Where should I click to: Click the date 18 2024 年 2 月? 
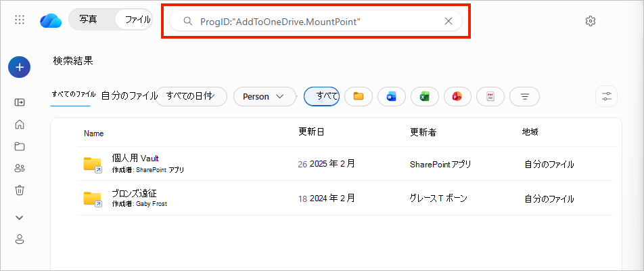(x=327, y=199)
